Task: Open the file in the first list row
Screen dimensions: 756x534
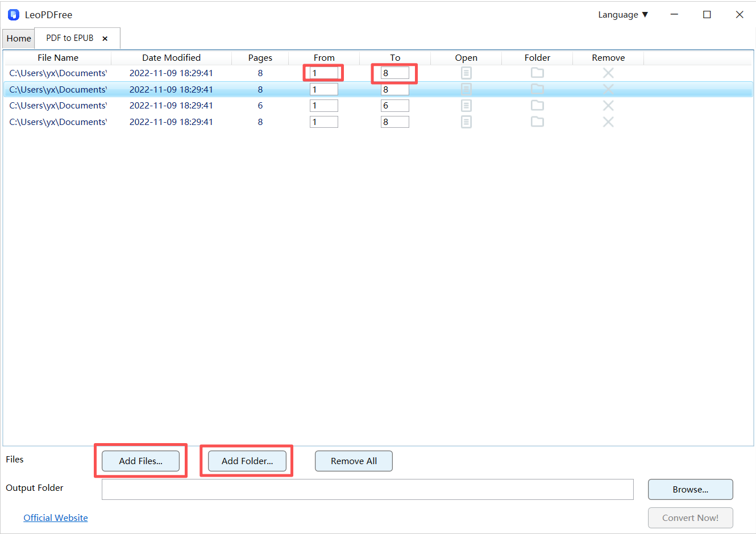Action: coord(466,73)
